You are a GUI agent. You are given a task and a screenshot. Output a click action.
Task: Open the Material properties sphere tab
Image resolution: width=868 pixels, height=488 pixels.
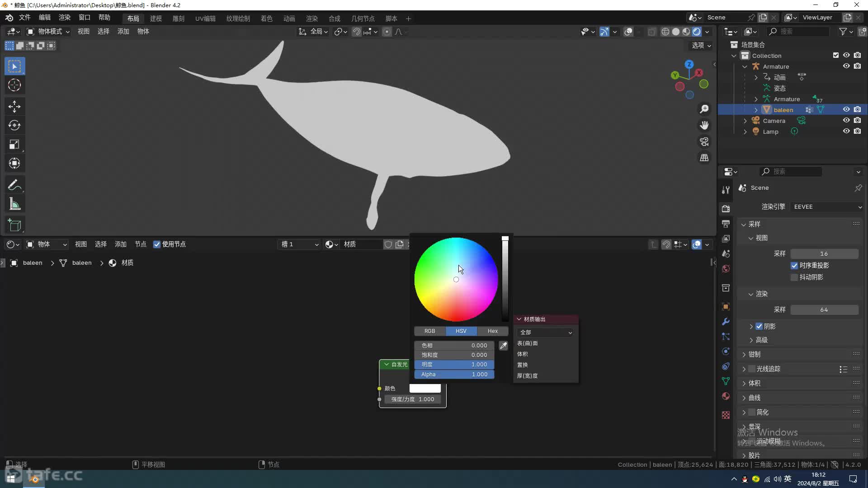pyautogui.click(x=726, y=396)
